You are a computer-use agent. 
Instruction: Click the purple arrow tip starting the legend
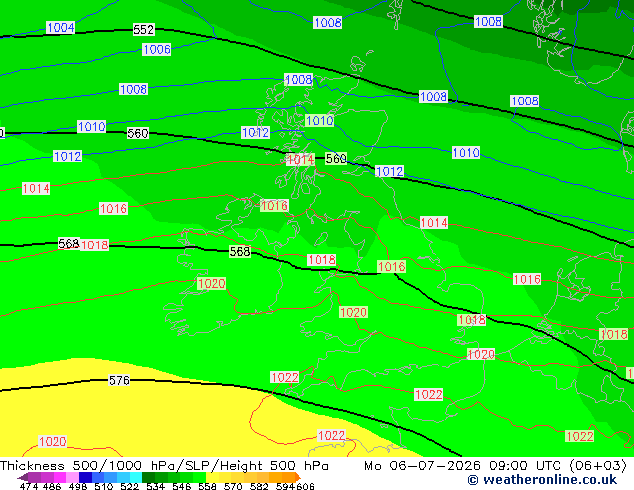pos(23,477)
